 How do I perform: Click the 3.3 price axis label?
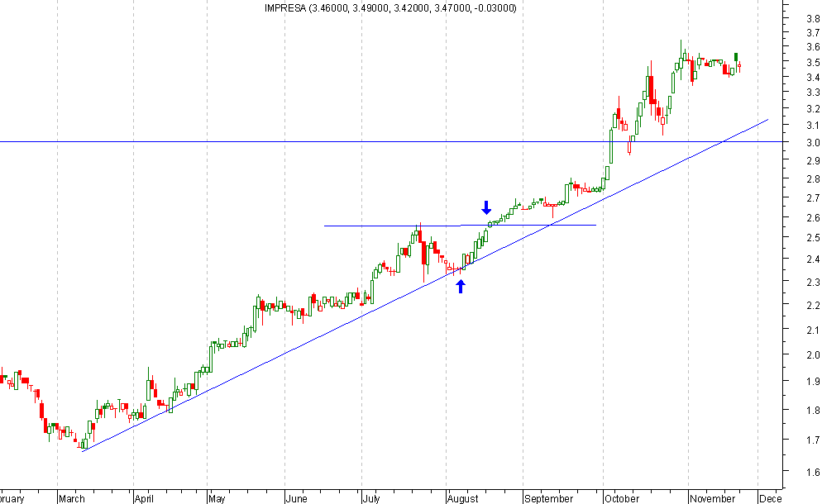813,93
